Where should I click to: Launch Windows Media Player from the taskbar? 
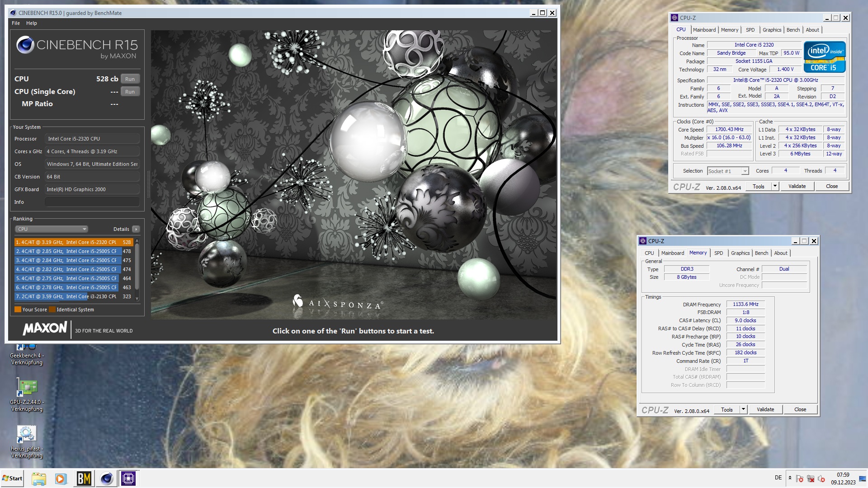[61, 479]
